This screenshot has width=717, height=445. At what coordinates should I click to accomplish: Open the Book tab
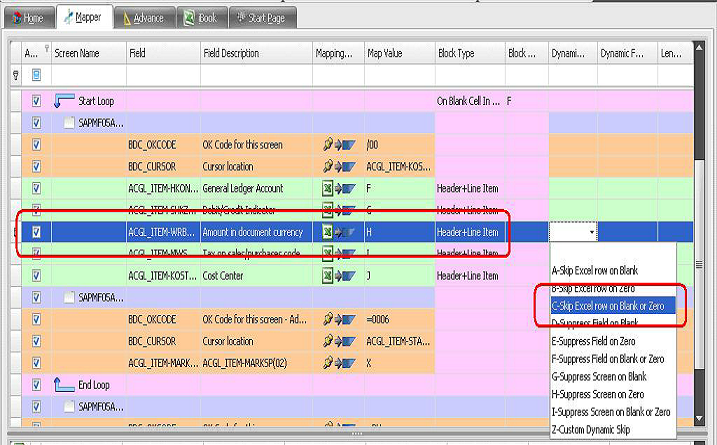click(201, 18)
